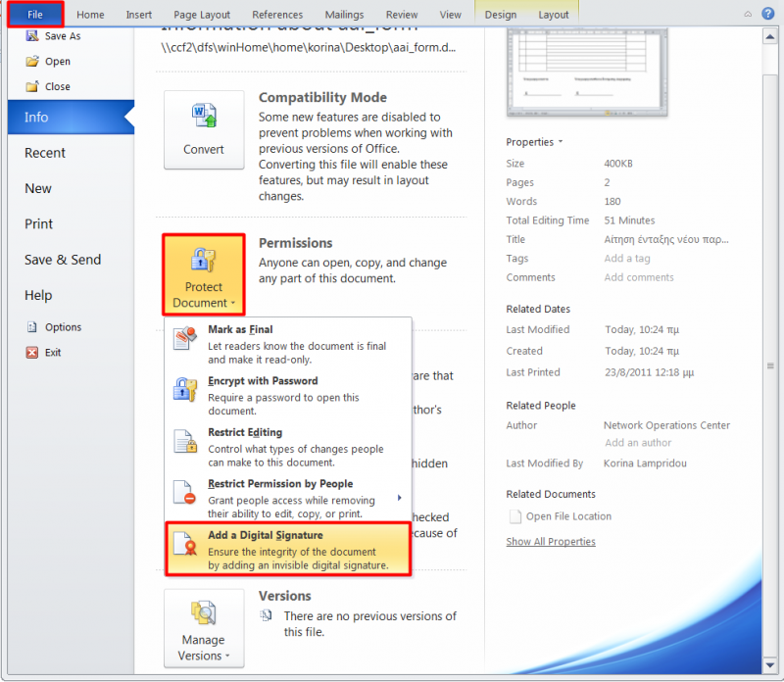This screenshot has width=784, height=682.
Task: Click the Options page icon
Action: [32, 327]
